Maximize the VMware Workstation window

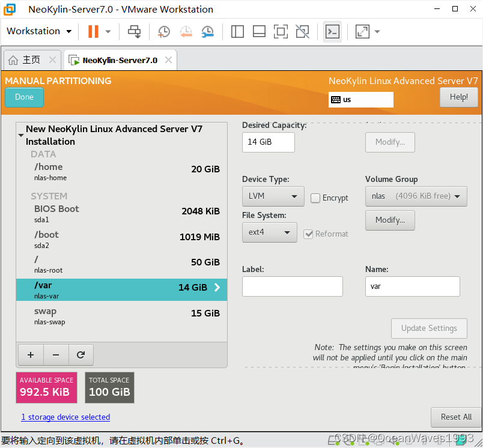coord(455,9)
